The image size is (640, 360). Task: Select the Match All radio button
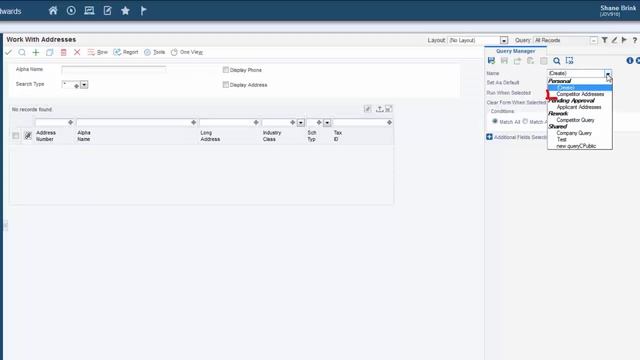[495, 122]
